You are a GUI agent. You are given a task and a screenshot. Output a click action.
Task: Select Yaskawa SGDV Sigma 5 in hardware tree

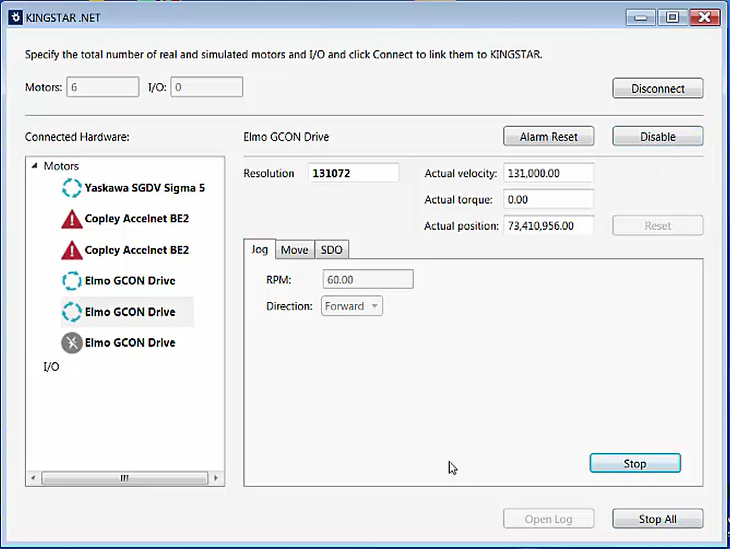144,188
